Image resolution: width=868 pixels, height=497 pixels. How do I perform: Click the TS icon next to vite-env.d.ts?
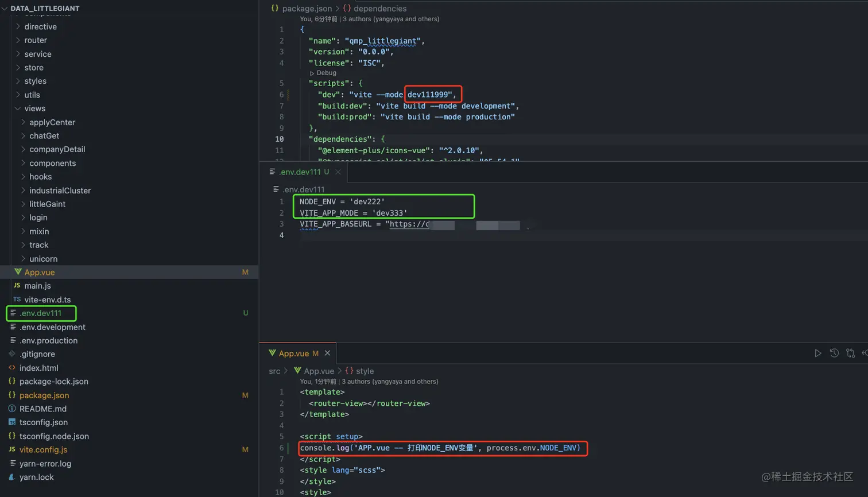click(17, 299)
